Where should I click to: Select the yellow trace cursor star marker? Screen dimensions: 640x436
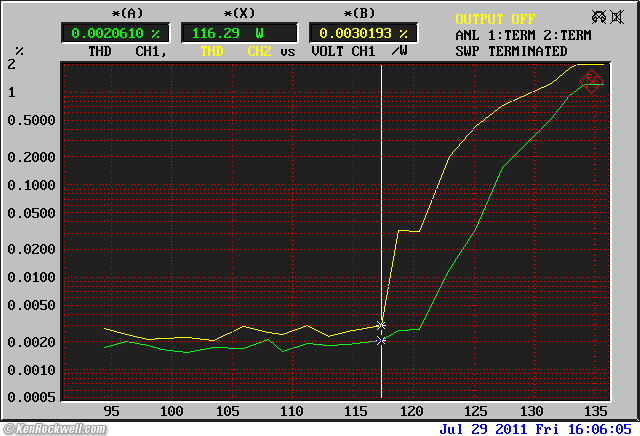pyautogui.click(x=381, y=325)
